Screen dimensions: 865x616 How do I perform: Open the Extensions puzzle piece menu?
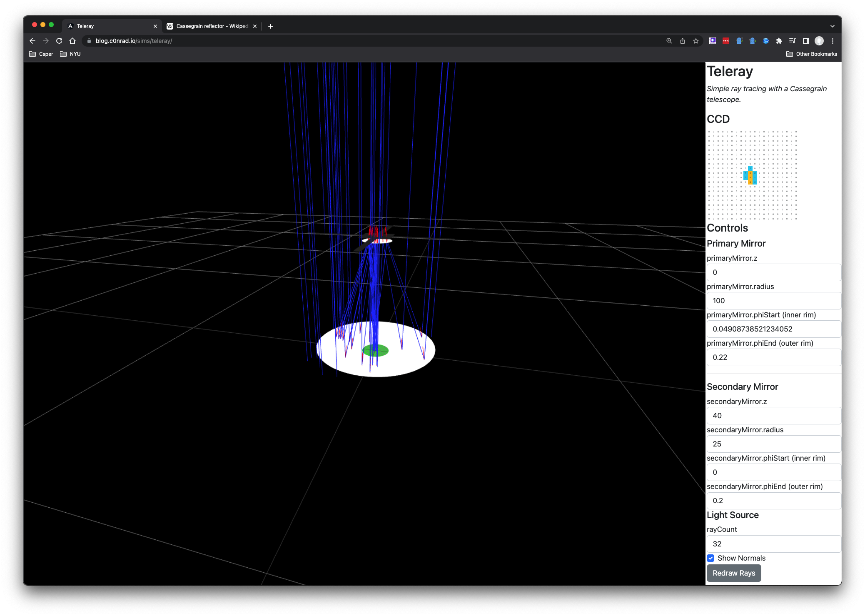[x=779, y=41]
